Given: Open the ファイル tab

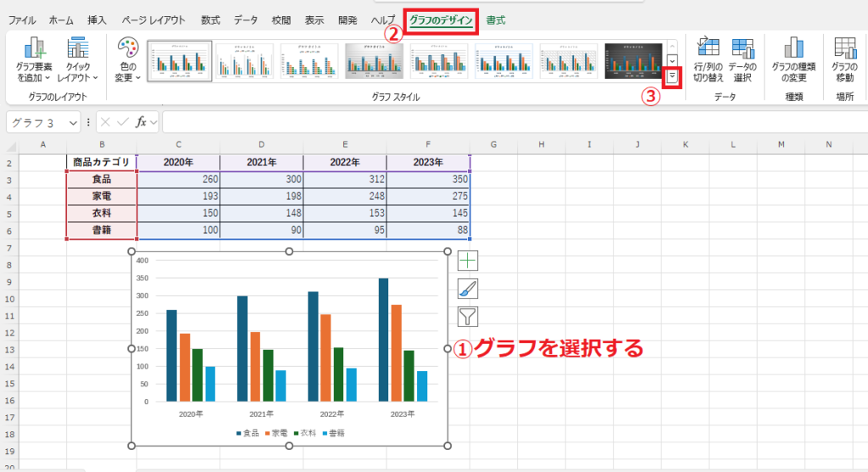Looking at the screenshot, I should point(22,20).
